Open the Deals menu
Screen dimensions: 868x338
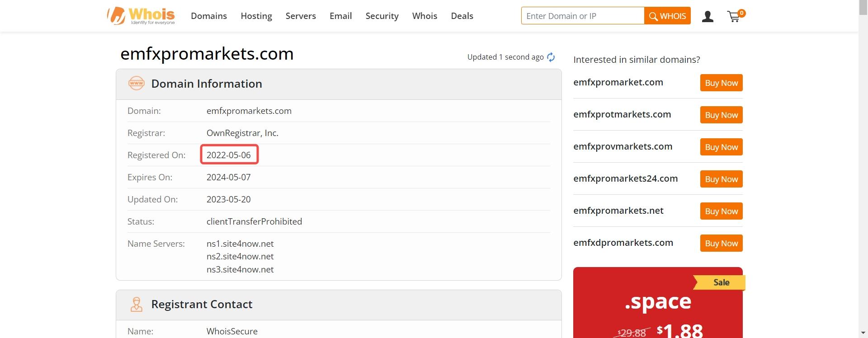pos(462,16)
